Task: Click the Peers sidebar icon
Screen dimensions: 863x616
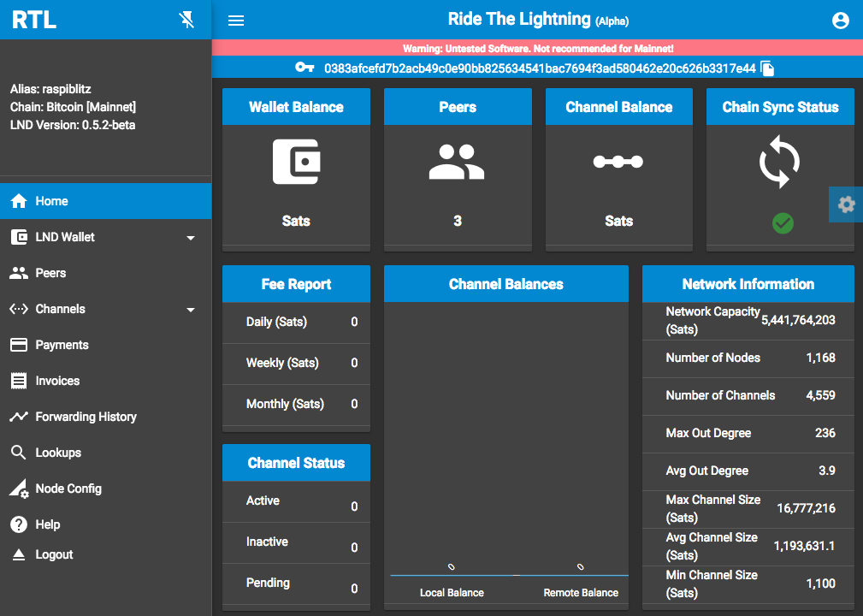Action: pyautogui.click(x=19, y=273)
